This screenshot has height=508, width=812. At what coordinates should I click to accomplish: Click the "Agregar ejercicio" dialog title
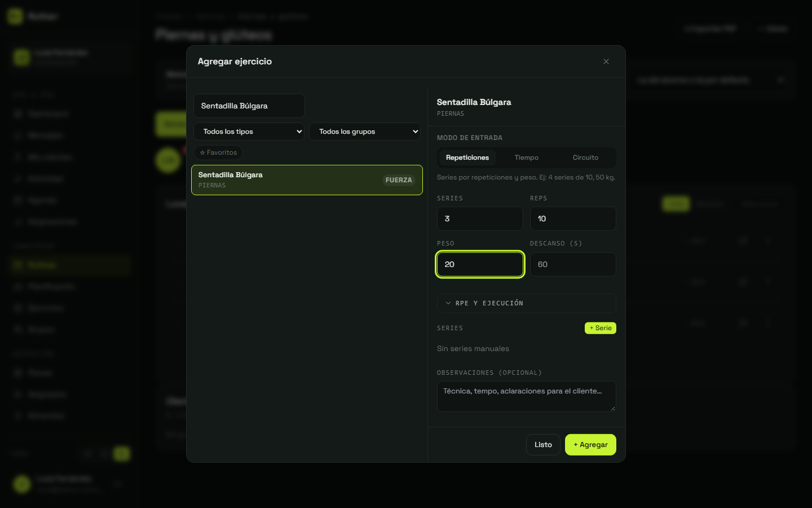click(x=235, y=62)
